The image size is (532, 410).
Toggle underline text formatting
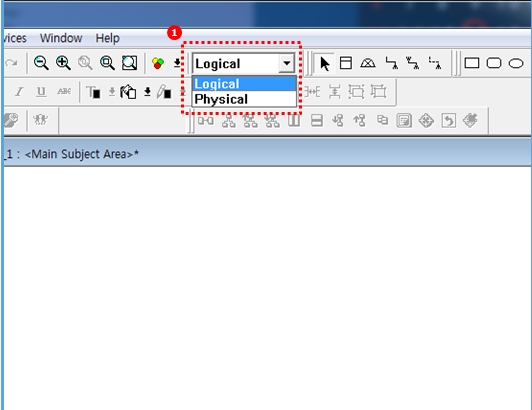[41, 92]
